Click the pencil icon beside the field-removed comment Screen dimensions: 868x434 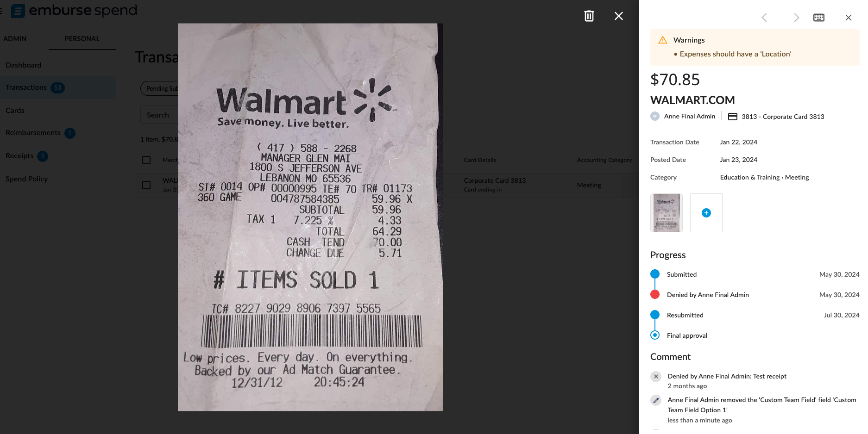point(656,400)
